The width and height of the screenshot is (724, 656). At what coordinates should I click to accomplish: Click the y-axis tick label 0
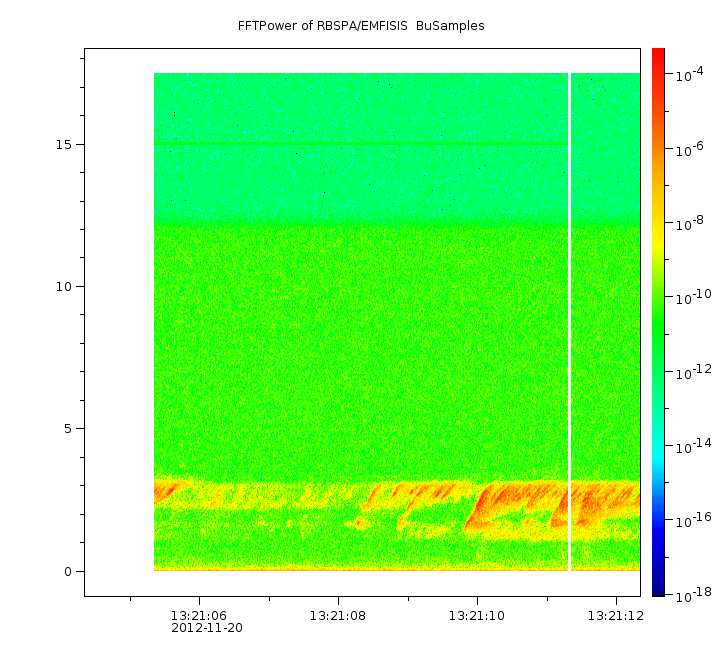(x=68, y=572)
